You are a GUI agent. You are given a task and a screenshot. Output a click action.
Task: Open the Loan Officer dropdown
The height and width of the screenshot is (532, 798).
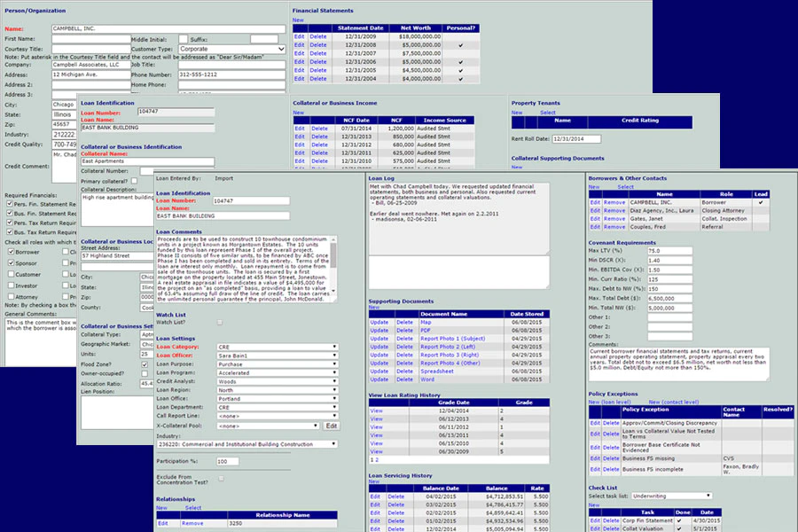[x=278, y=356]
